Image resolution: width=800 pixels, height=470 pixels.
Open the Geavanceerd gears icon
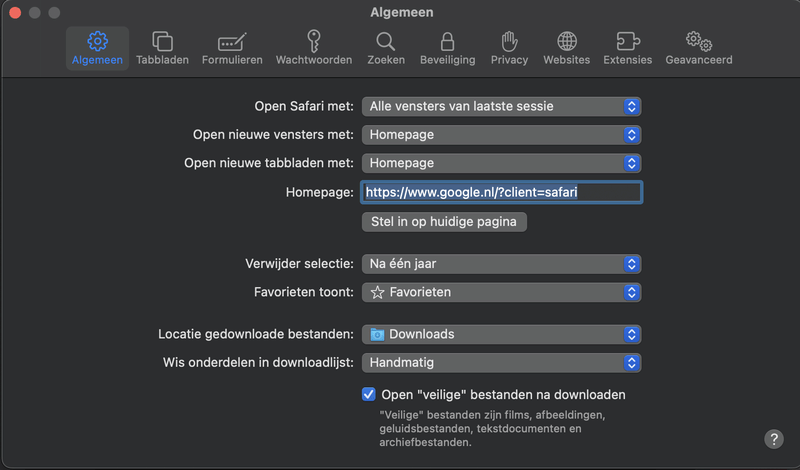pos(698,42)
